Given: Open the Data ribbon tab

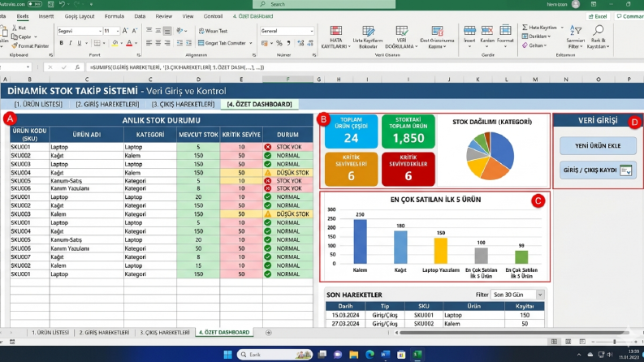Looking at the screenshot, I should coord(140,16).
